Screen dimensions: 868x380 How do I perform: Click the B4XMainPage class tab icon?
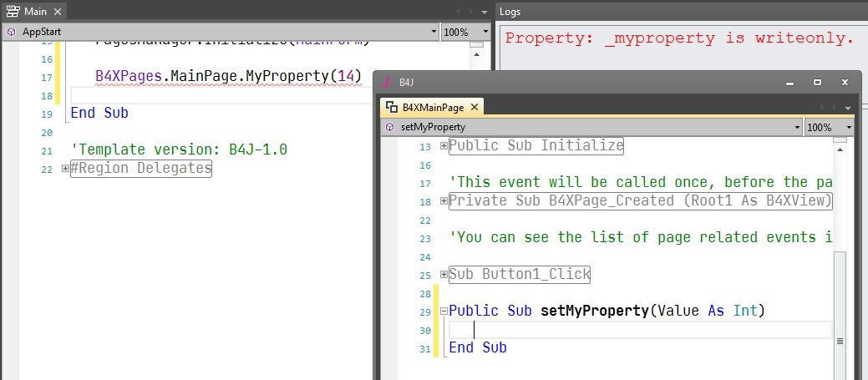tap(391, 107)
